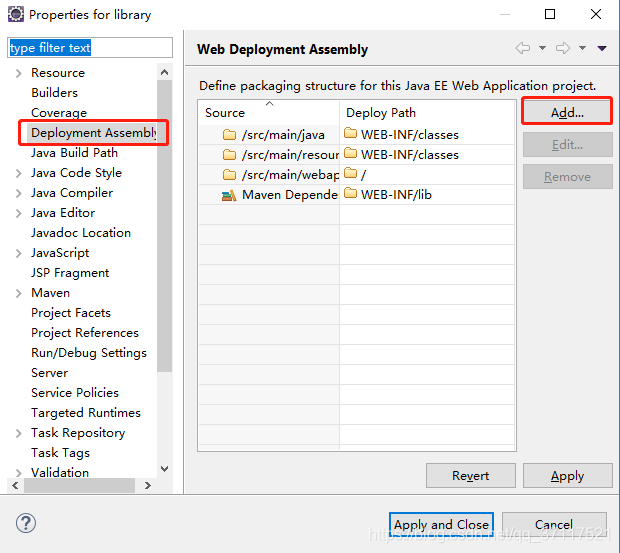Expand the Validation node

click(x=18, y=473)
